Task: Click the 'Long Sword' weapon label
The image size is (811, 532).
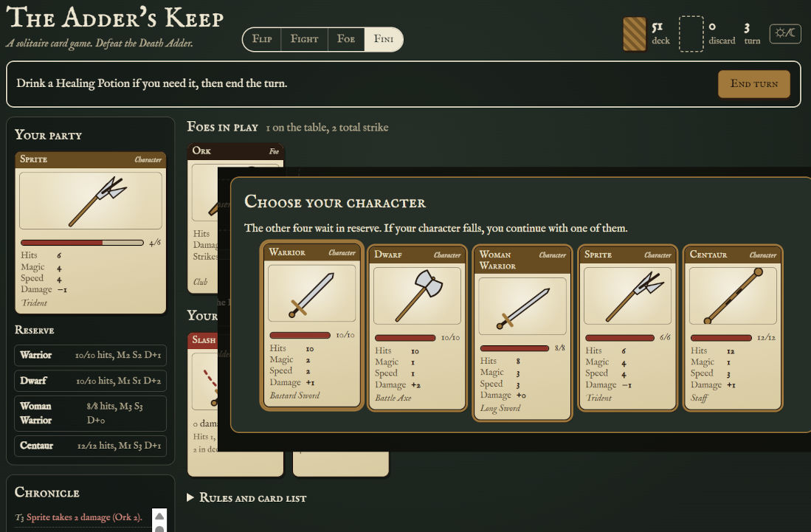Action: coord(500,409)
